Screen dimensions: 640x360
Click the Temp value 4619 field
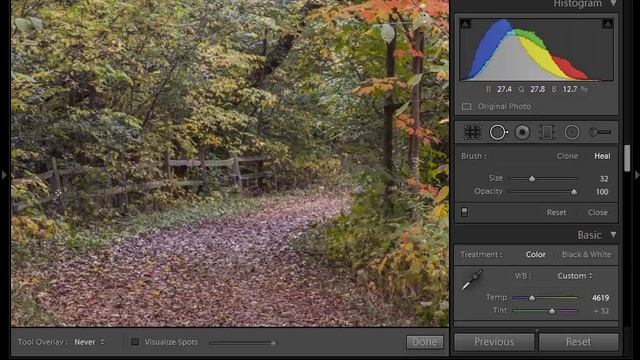tap(600, 298)
